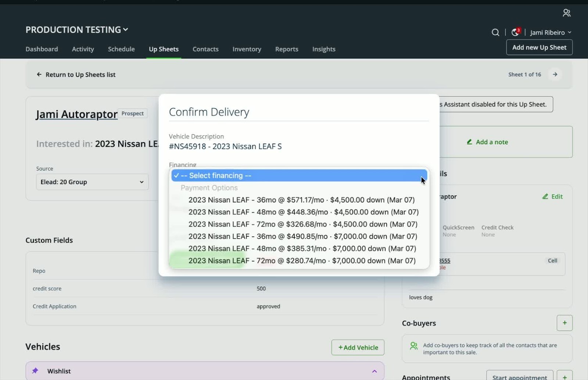The width and height of the screenshot is (588, 380).
Task: Click the pencil icon in Add a note
Action: click(469, 142)
